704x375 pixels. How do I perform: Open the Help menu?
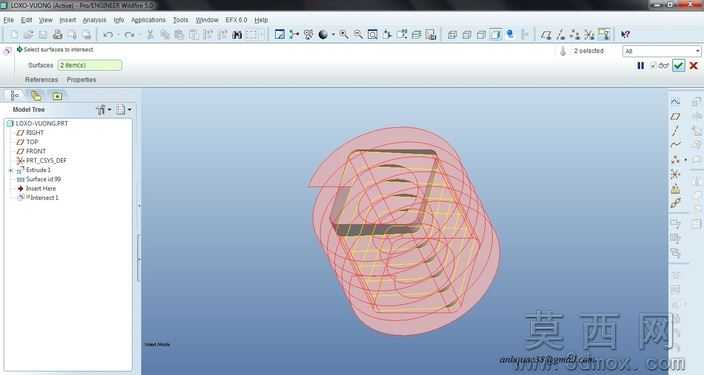click(x=261, y=20)
